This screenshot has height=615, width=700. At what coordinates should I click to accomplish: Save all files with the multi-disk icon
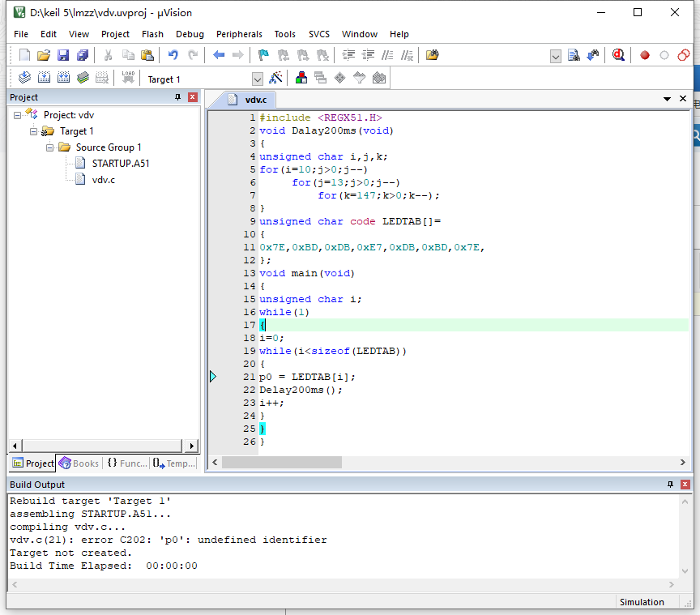point(83,55)
